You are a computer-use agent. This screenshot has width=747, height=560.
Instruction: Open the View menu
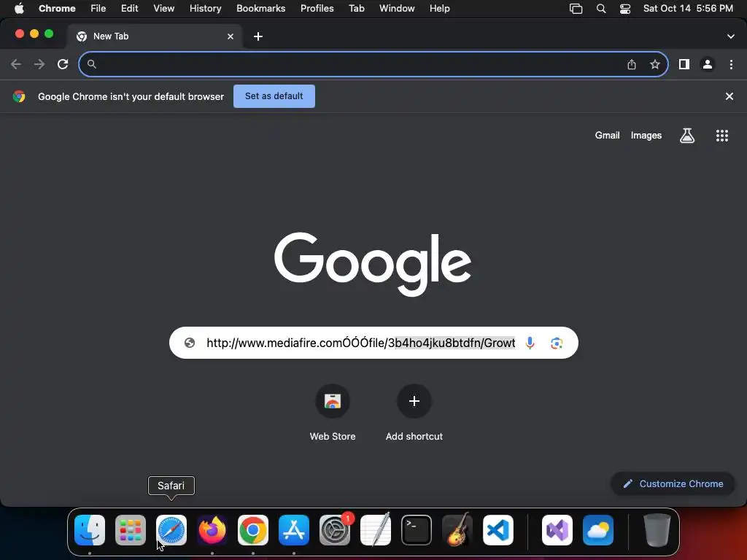[164, 9]
